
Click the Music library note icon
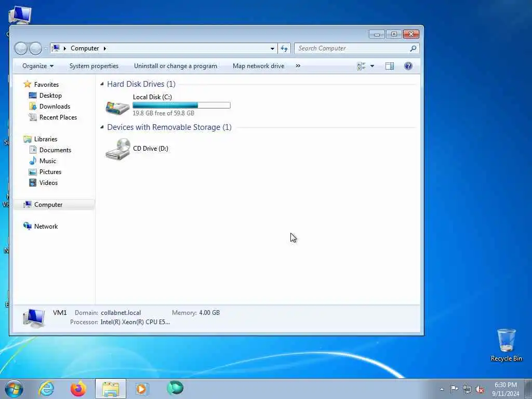(x=33, y=161)
